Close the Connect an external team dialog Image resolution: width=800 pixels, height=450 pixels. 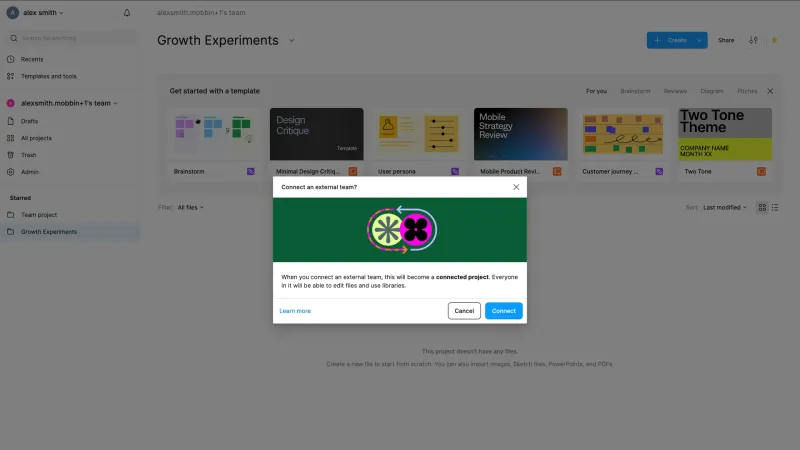click(516, 187)
